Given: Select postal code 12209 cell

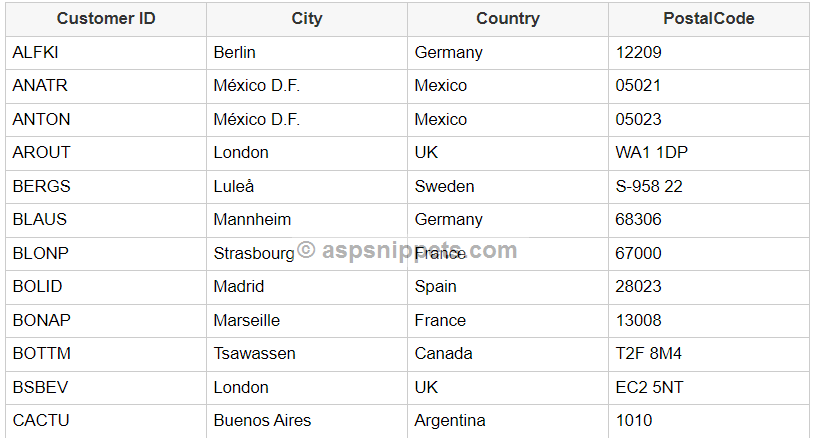Looking at the screenshot, I should [x=639, y=52].
